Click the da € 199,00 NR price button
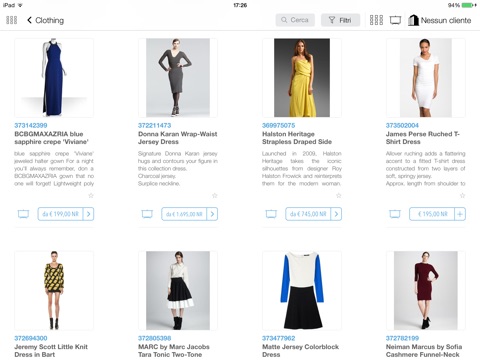This screenshot has height=360, width=480. [x=60, y=214]
